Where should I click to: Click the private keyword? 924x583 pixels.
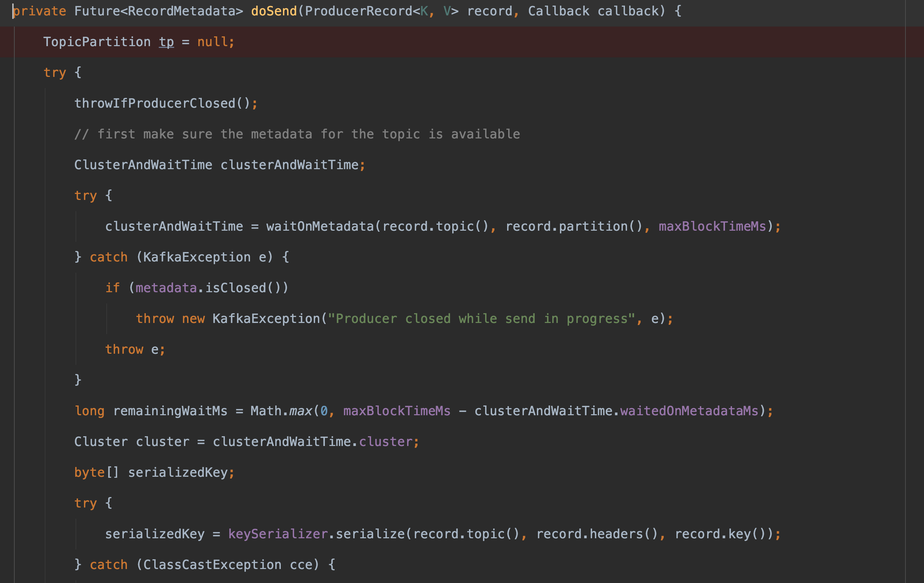40,11
